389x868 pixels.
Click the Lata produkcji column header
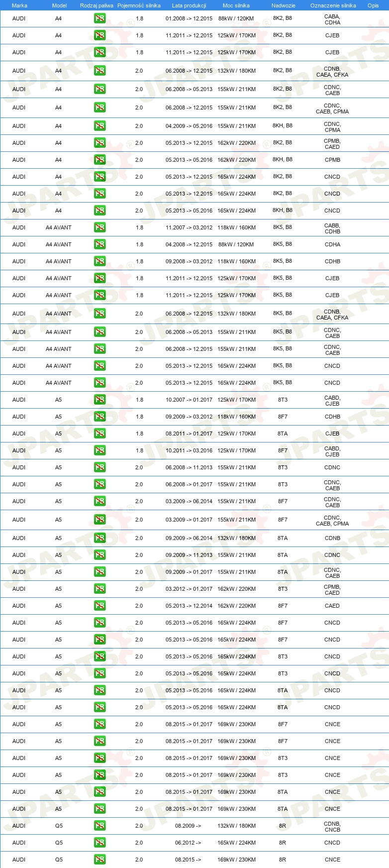(x=189, y=5)
